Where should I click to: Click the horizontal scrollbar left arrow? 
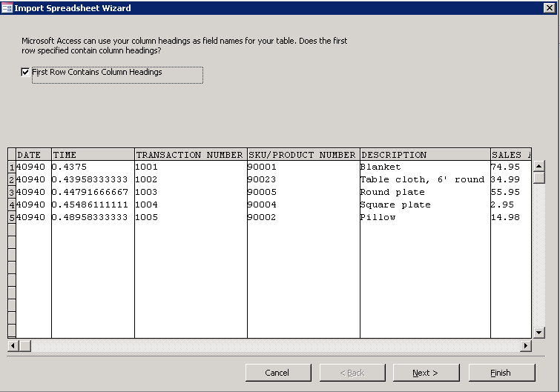click(13, 345)
